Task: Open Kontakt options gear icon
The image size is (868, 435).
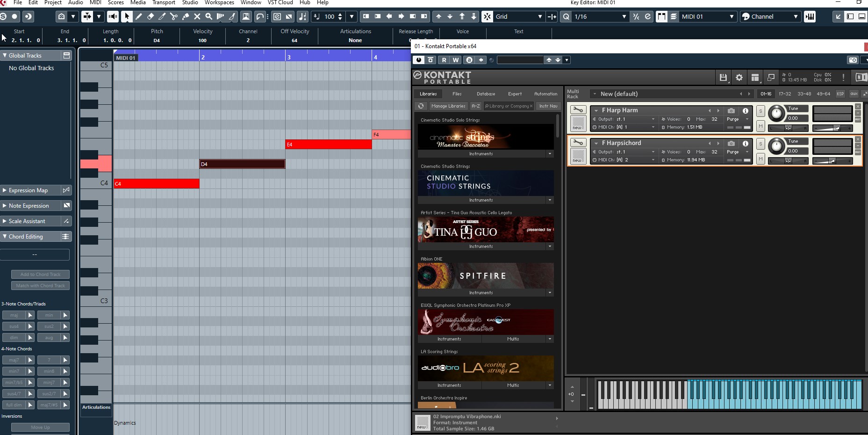Action: tap(739, 78)
